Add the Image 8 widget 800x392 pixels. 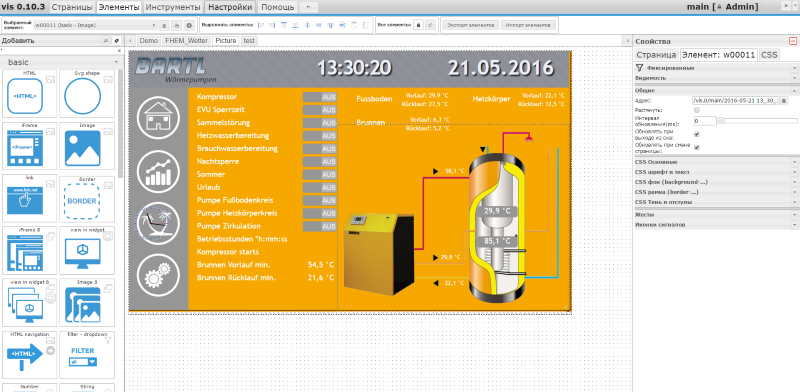87,303
